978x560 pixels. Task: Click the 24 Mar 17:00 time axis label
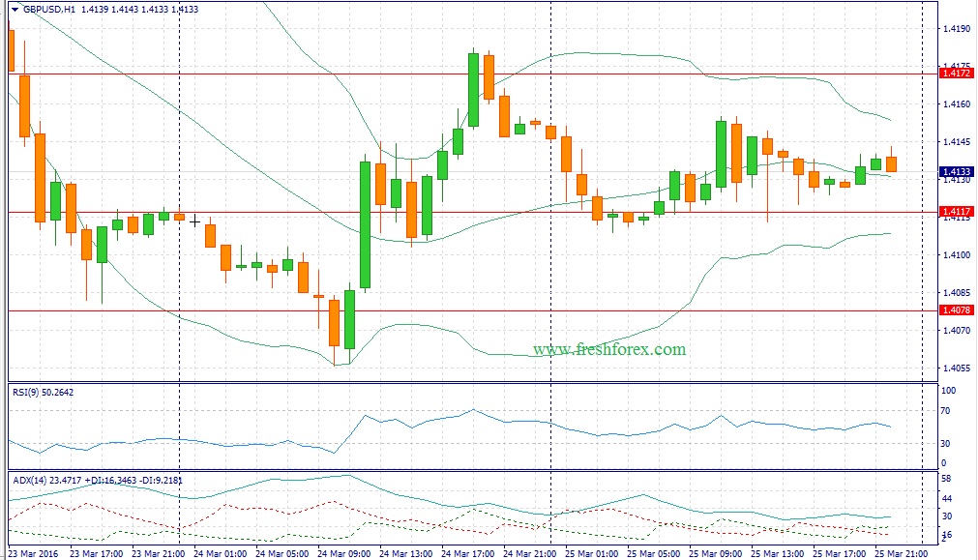coord(468,554)
